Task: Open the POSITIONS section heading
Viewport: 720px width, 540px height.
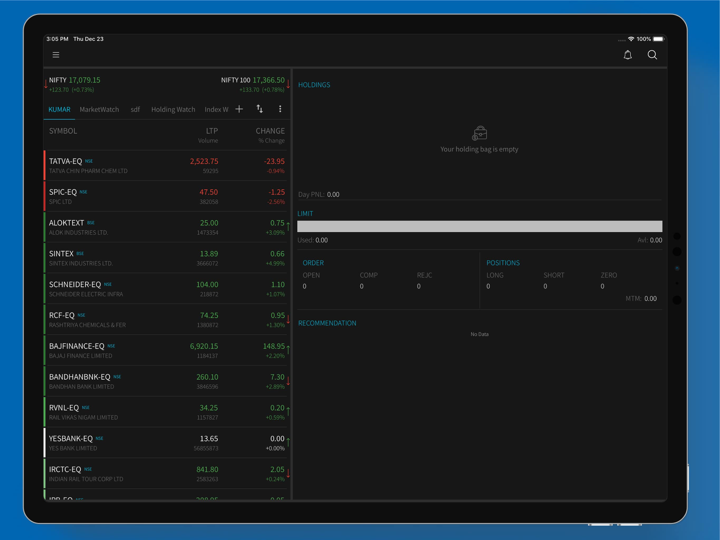Action: point(503,263)
